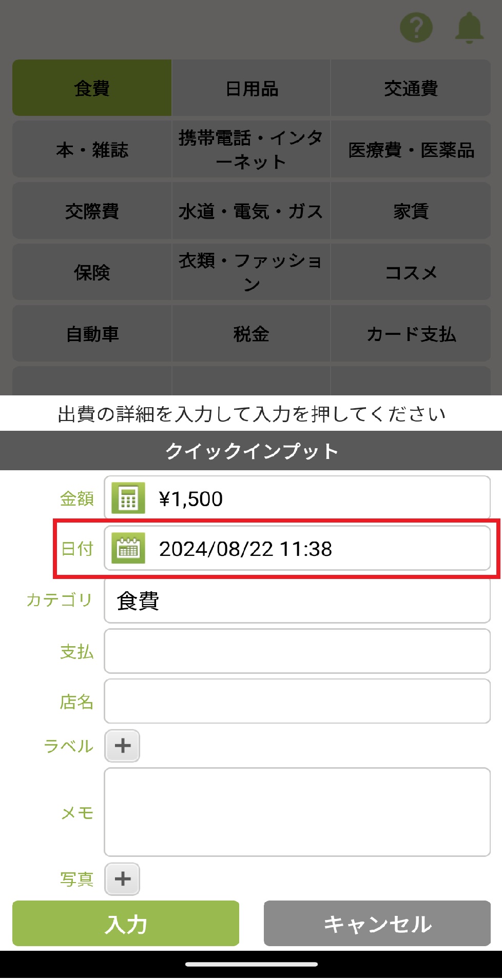Open help question mark icon
This screenshot has height=980, width=502.
pos(416,28)
